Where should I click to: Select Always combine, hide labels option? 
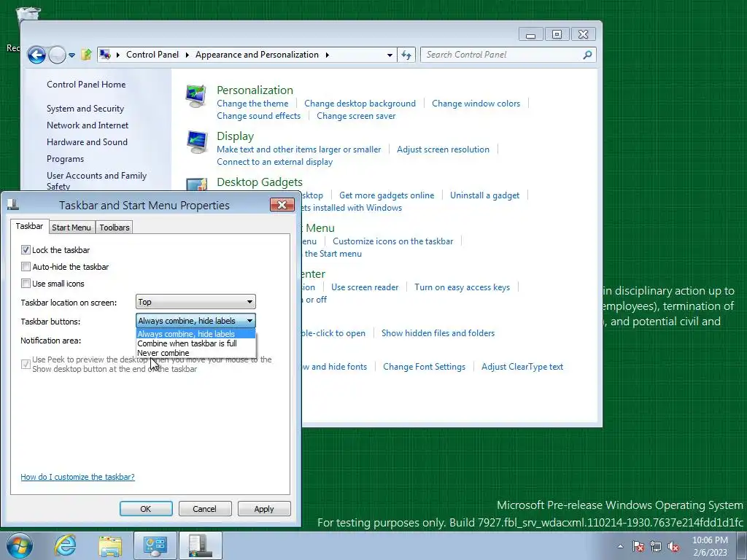196,334
